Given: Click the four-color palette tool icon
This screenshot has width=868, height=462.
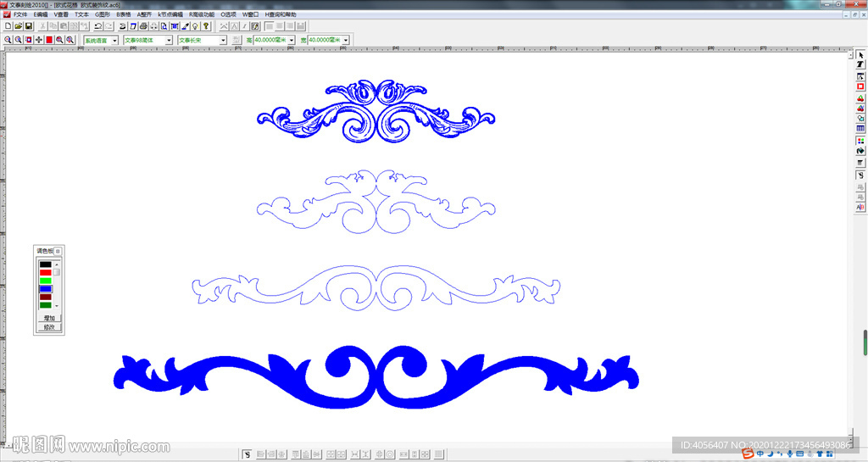Looking at the screenshot, I should [860, 141].
